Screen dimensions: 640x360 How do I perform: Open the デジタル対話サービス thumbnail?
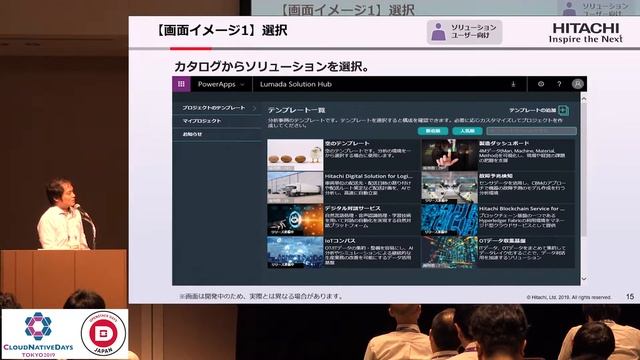pos(295,220)
